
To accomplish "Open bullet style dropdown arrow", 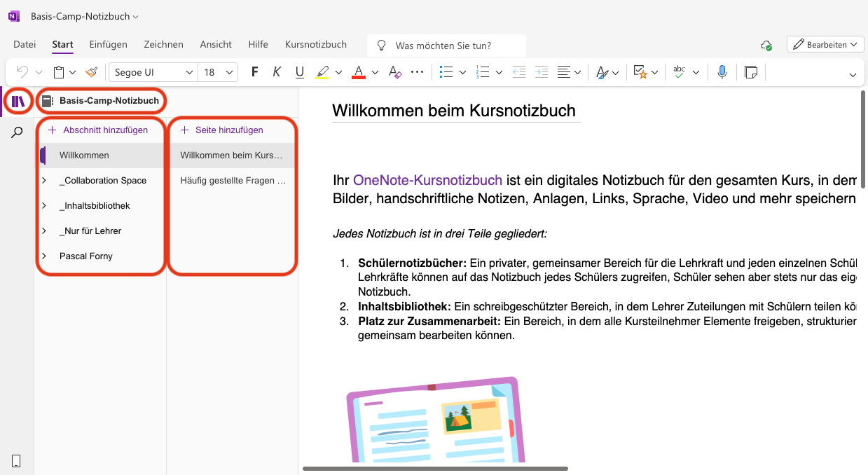I will [x=463, y=71].
